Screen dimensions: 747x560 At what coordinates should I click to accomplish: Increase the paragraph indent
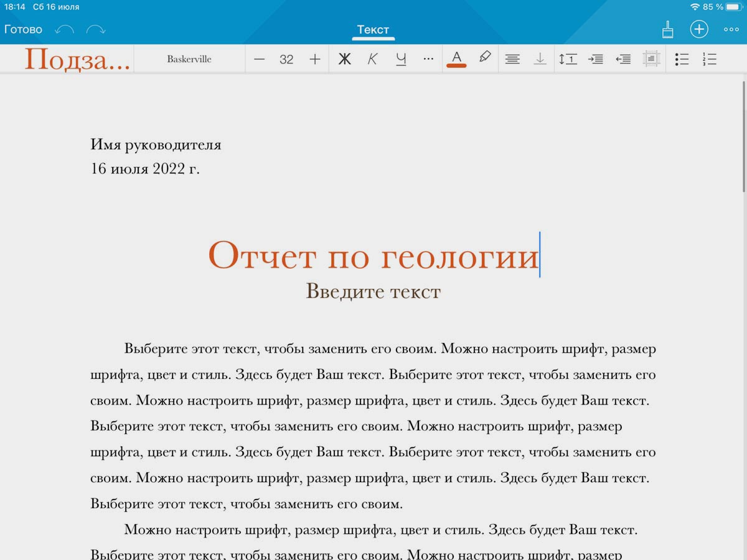point(596,59)
